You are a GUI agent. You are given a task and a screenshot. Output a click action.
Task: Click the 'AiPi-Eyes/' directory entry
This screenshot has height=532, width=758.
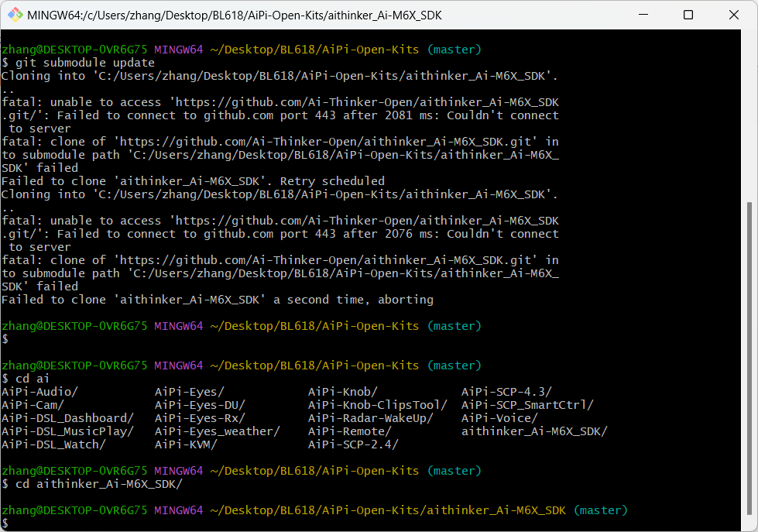(190, 392)
